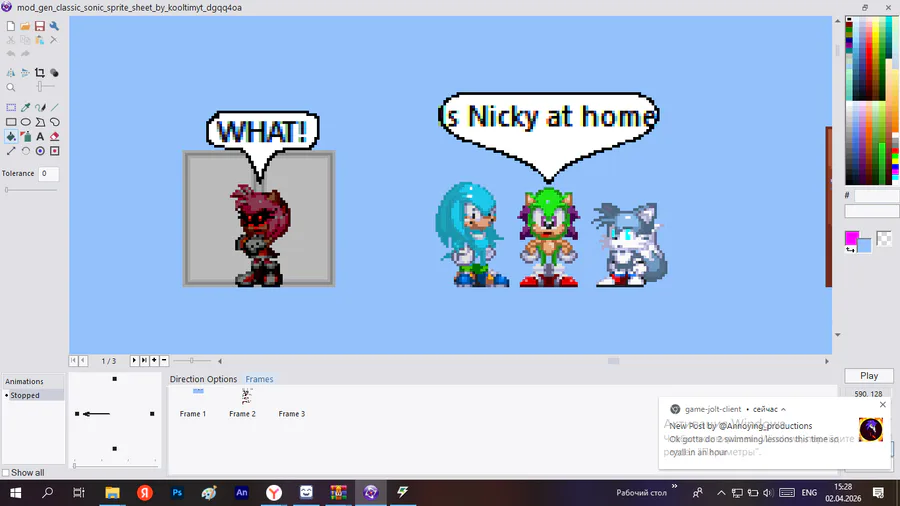
Task: Click the magenta foreground color swatch
Action: 852,238
